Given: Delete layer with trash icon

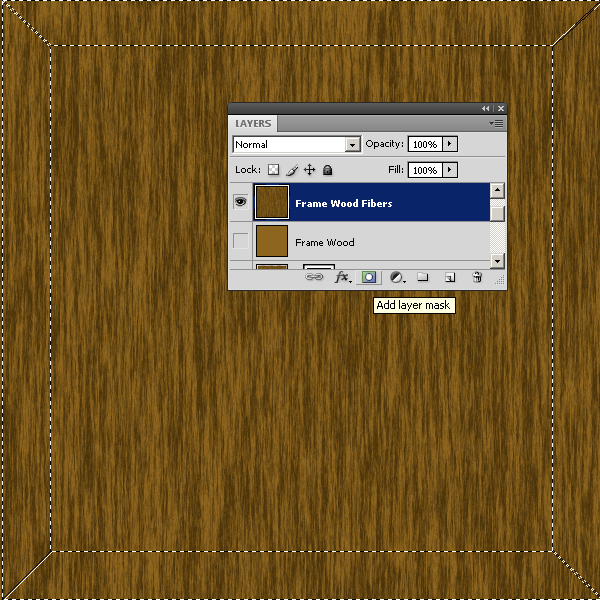Looking at the screenshot, I should click(477, 277).
